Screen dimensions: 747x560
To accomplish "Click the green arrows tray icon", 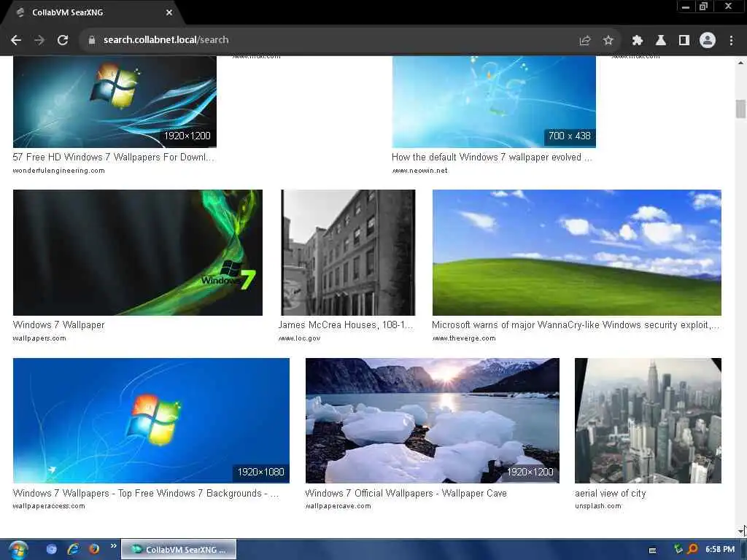I will point(678,549).
